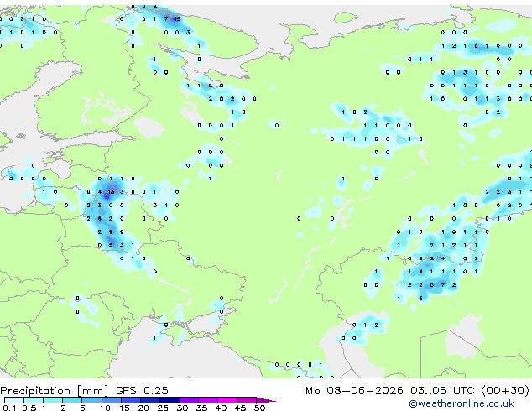Click the '15' precipitation value near the top of the map

[177, 19]
